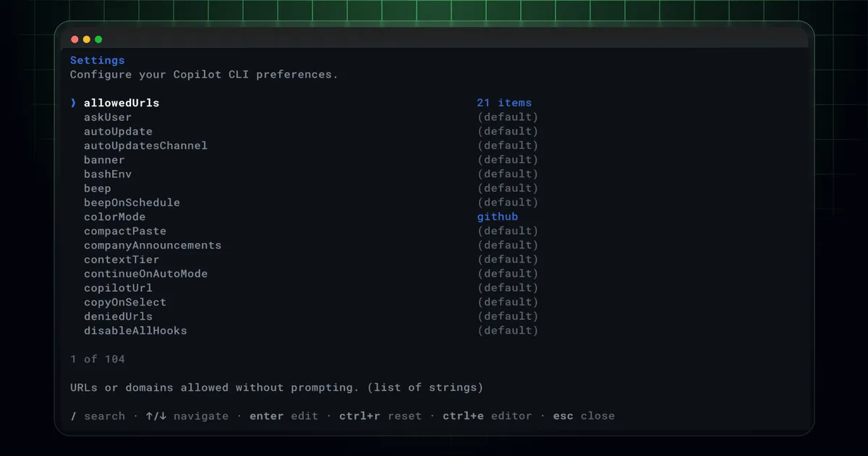Click the (default) value next to deniedUrls
This screenshot has height=456, width=868.
[x=508, y=316]
